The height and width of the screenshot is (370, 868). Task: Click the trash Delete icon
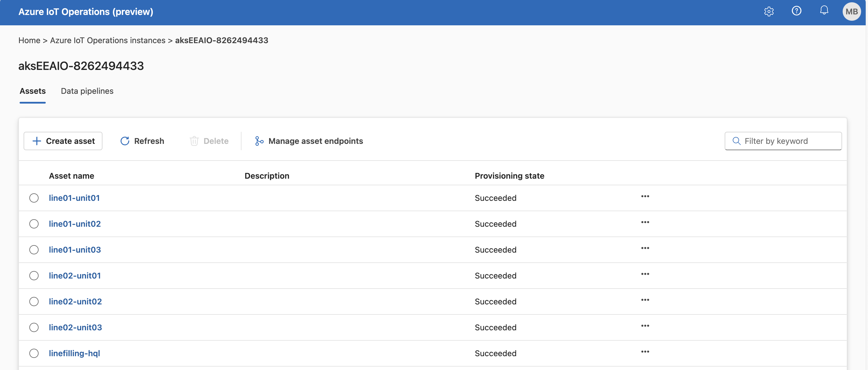click(194, 141)
